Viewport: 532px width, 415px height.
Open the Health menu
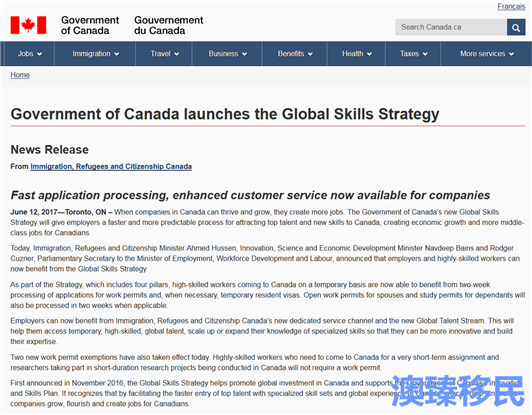click(x=357, y=54)
